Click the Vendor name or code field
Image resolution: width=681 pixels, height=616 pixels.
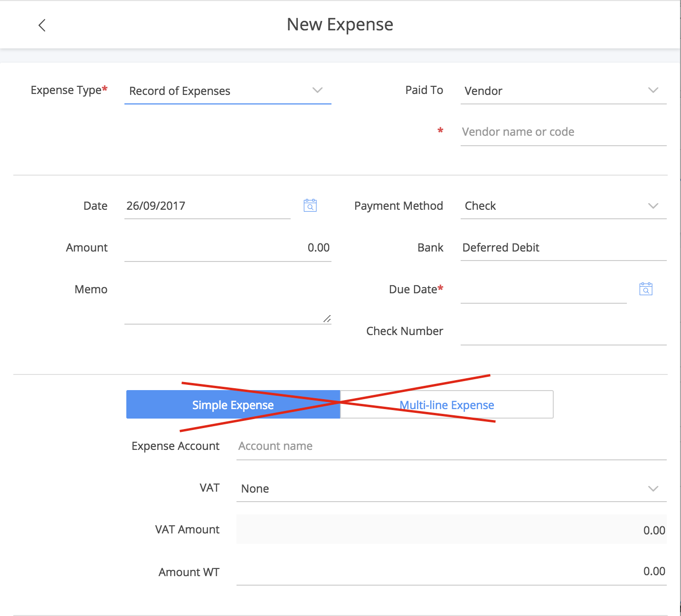point(564,132)
